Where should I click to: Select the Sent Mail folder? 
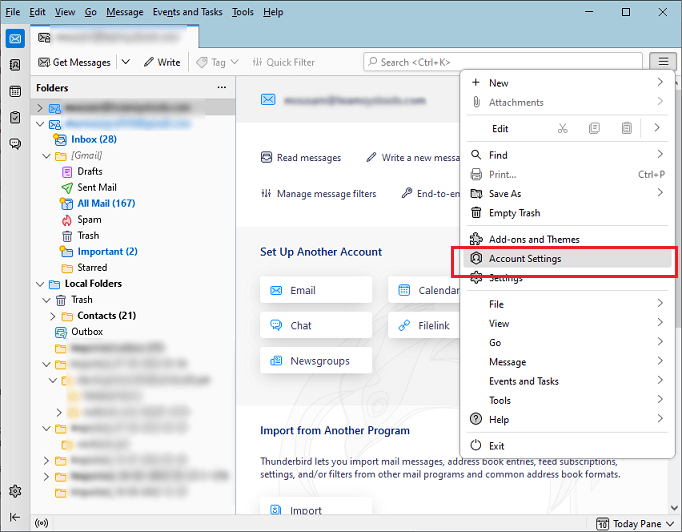click(x=97, y=187)
